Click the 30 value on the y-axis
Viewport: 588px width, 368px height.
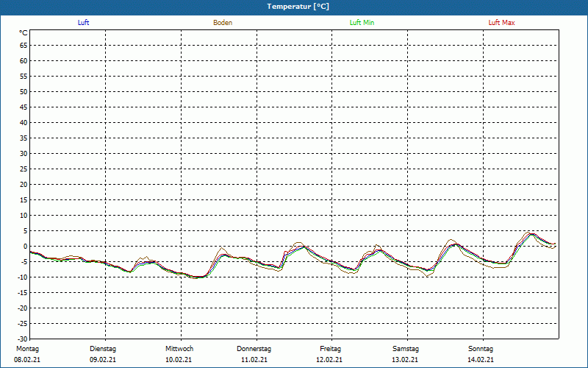(24, 154)
